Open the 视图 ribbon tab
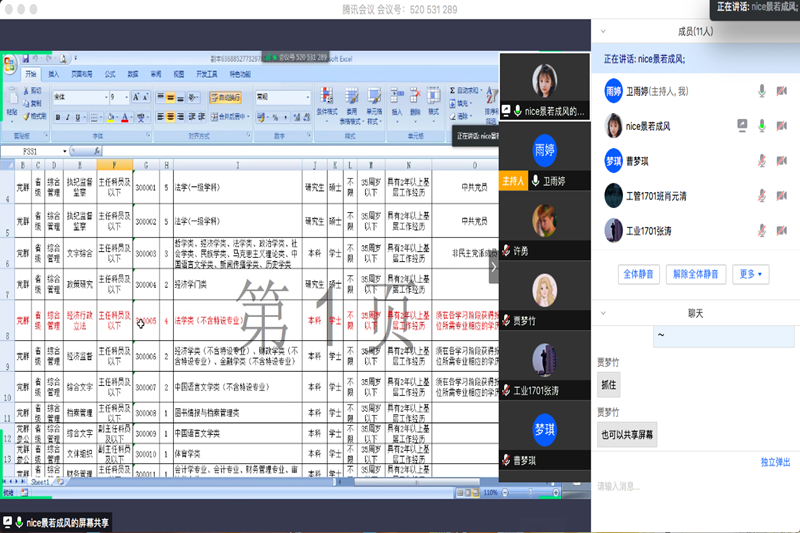Screen dimensions: 800x533 click(x=178, y=74)
